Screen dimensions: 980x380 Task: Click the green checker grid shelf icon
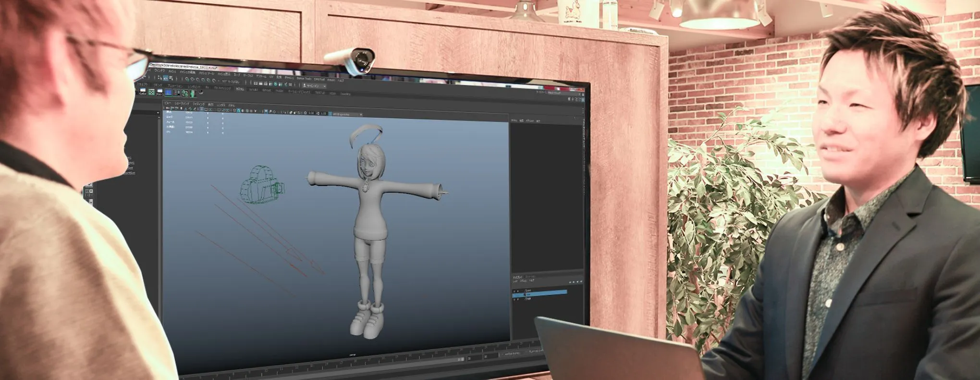(151, 92)
